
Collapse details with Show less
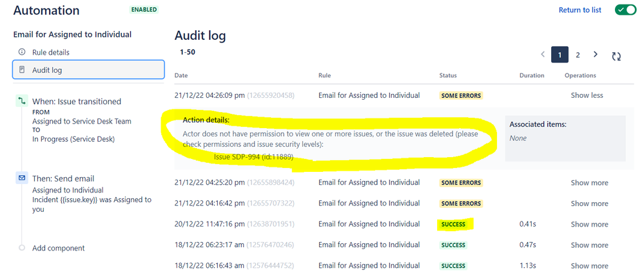tap(587, 95)
